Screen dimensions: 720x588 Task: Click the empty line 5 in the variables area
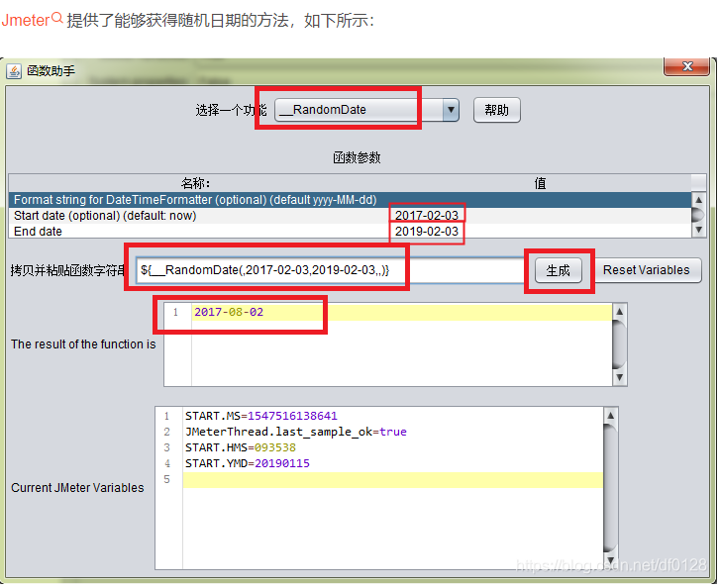click(393, 480)
